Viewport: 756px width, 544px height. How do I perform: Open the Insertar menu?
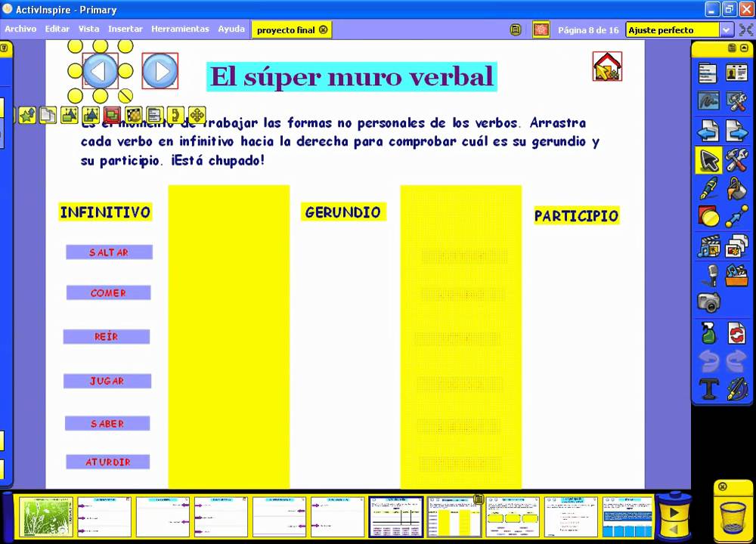click(x=125, y=29)
